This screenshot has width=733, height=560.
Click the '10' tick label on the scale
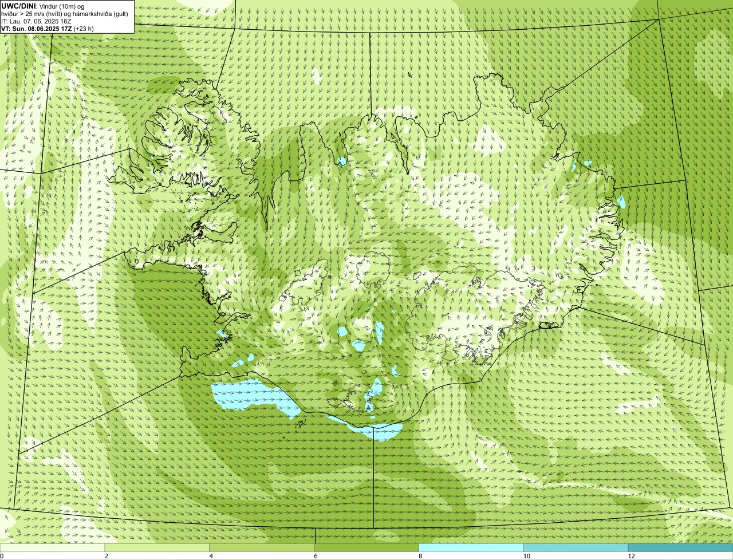coord(526,556)
